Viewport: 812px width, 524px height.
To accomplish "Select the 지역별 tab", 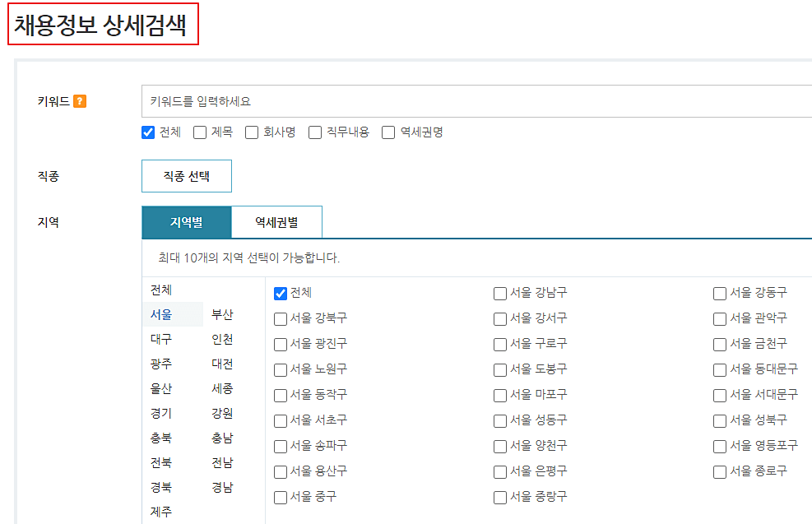I will [x=187, y=222].
